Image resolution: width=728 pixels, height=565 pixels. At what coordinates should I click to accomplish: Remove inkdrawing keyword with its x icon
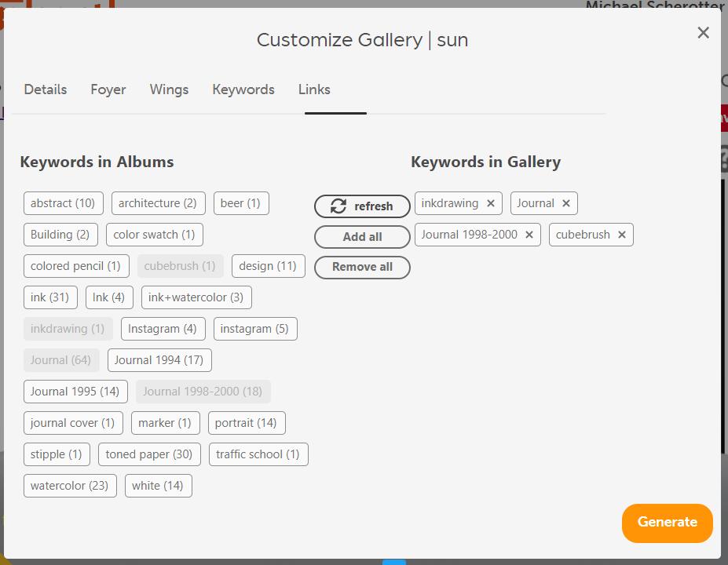491,203
